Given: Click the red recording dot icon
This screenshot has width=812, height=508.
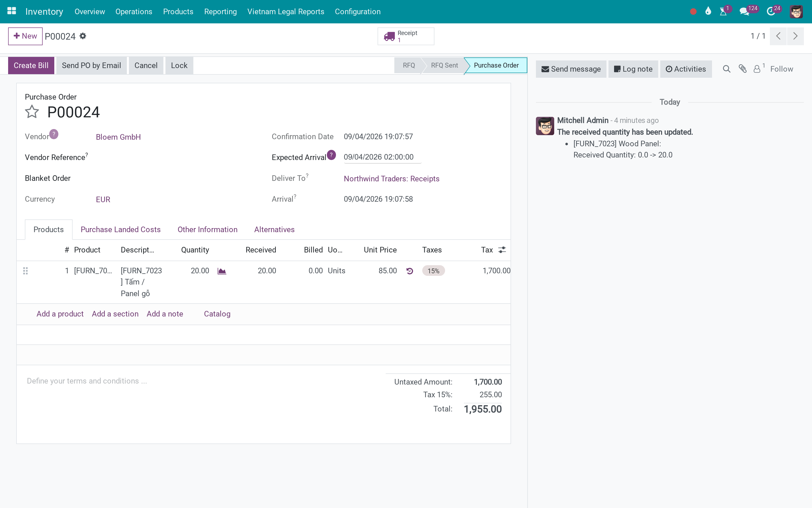Looking at the screenshot, I should coord(693,12).
